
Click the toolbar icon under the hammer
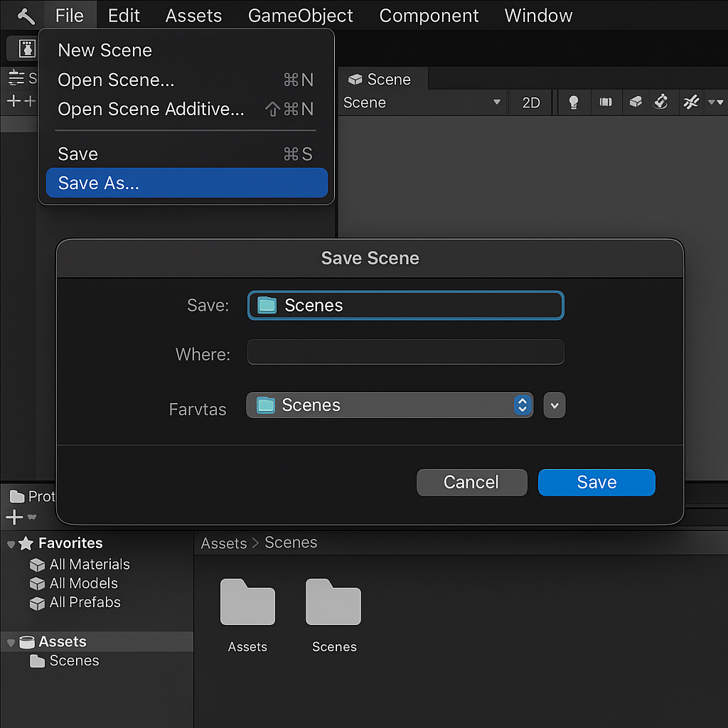click(x=26, y=48)
